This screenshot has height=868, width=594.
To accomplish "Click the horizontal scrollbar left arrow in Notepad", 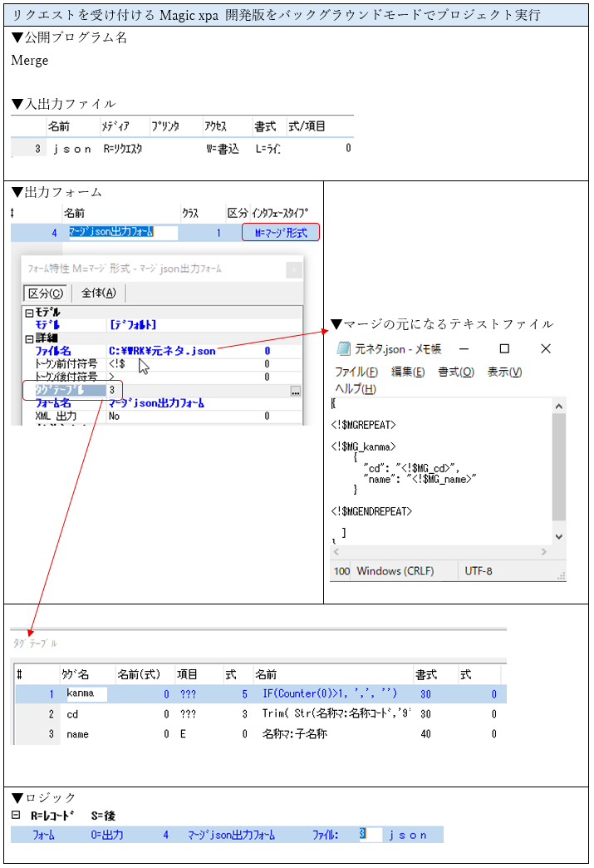I will pos(336,552).
